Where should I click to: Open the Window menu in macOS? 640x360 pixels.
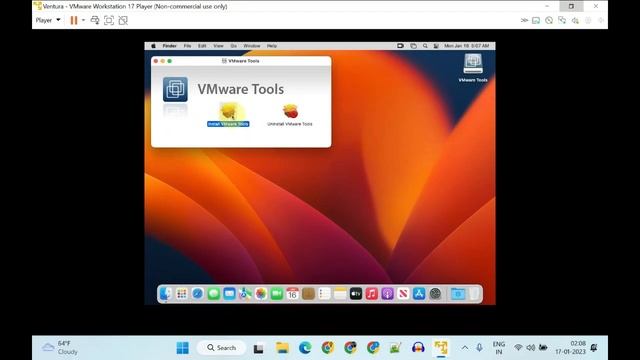pos(252,46)
